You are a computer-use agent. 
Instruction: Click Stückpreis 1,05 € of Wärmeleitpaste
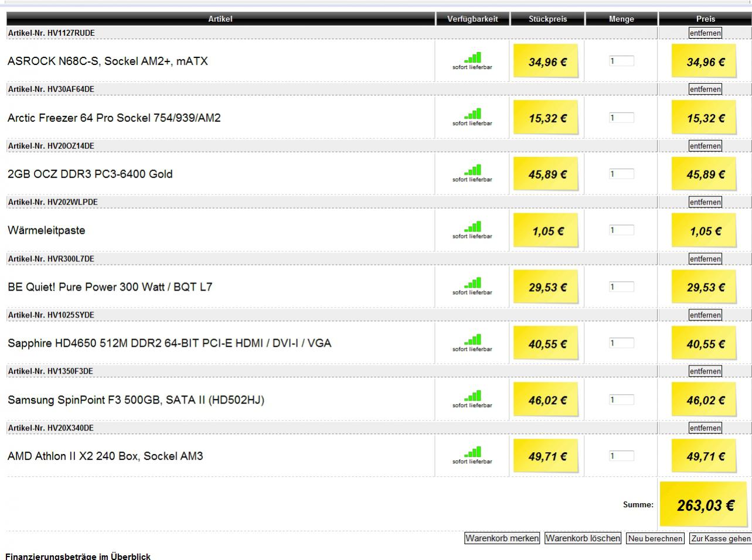[547, 231]
